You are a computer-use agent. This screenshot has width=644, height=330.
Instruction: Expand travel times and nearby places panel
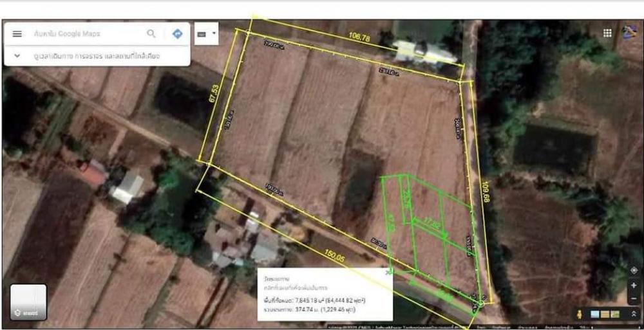coord(17,56)
